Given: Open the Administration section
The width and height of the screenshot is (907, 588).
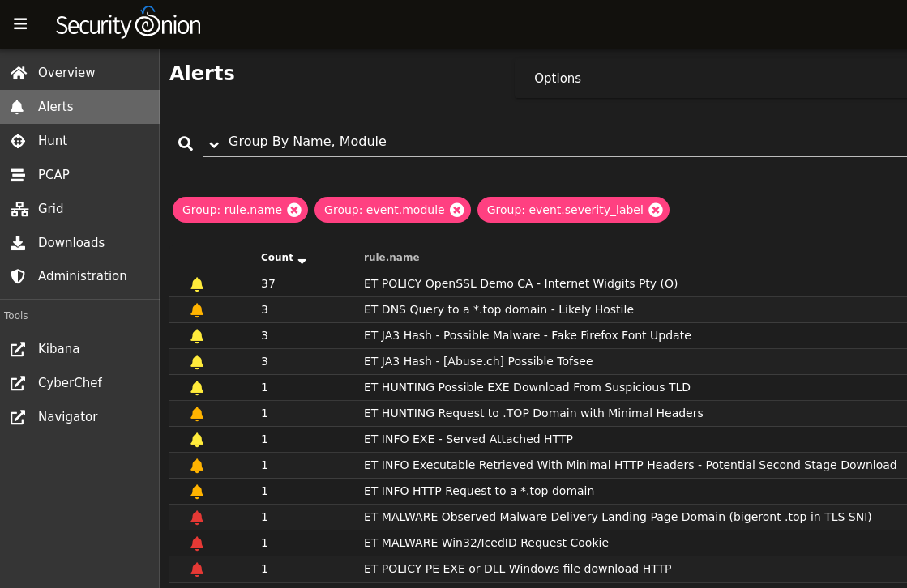Looking at the screenshot, I should (x=79, y=276).
